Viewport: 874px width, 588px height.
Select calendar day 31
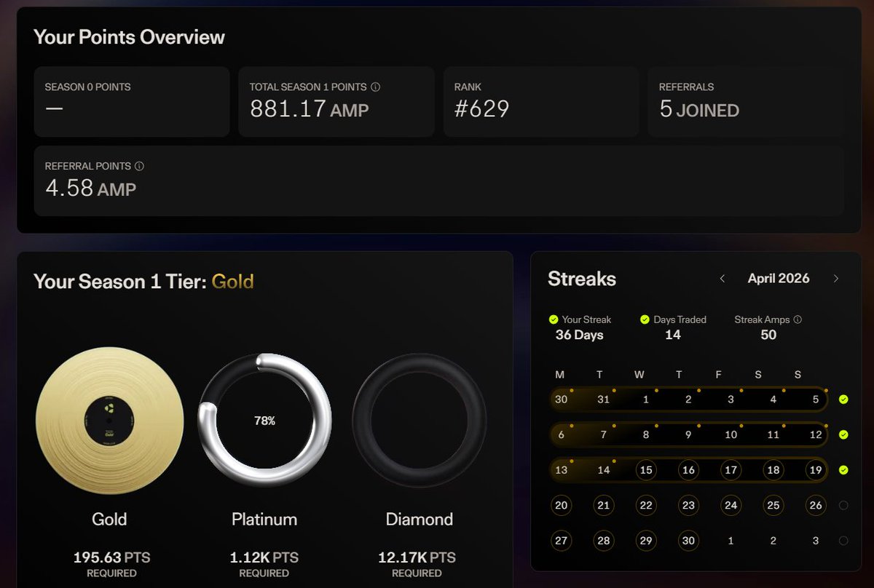tap(603, 400)
